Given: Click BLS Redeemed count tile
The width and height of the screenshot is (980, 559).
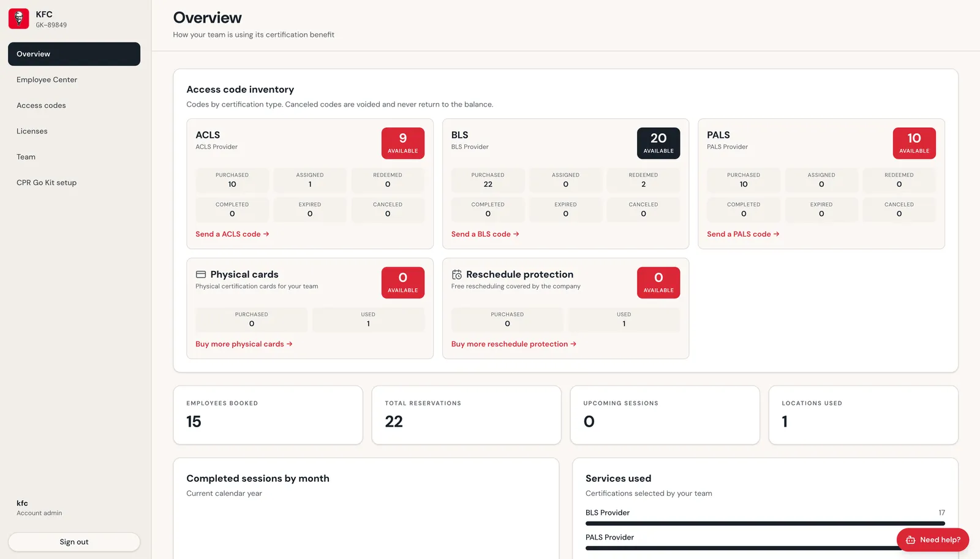Looking at the screenshot, I should (643, 180).
